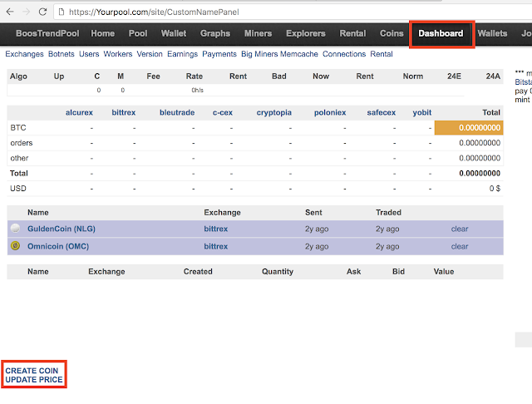The image size is (532, 404).
Task: Open the poloniex exchange column link
Action: pos(330,112)
